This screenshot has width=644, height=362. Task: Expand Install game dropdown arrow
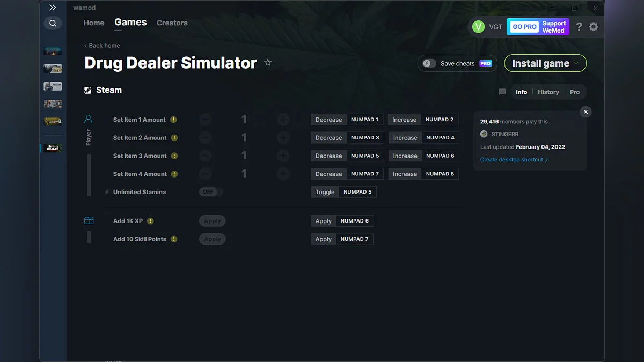(576, 63)
